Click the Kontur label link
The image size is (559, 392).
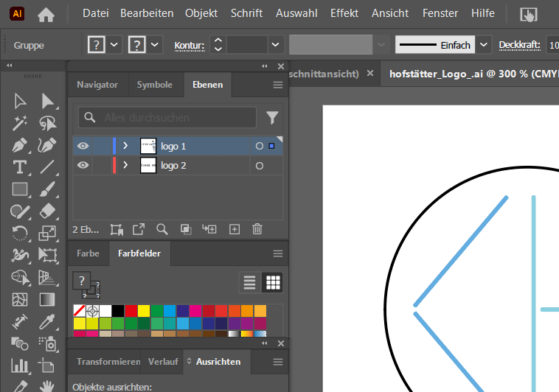(x=189, y=46)
